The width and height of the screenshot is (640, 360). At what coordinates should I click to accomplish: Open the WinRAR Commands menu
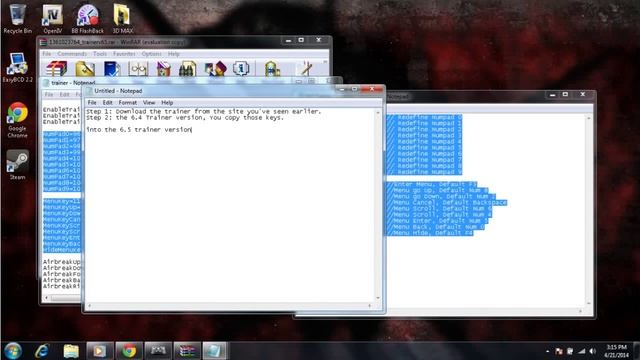pos(72,54)
